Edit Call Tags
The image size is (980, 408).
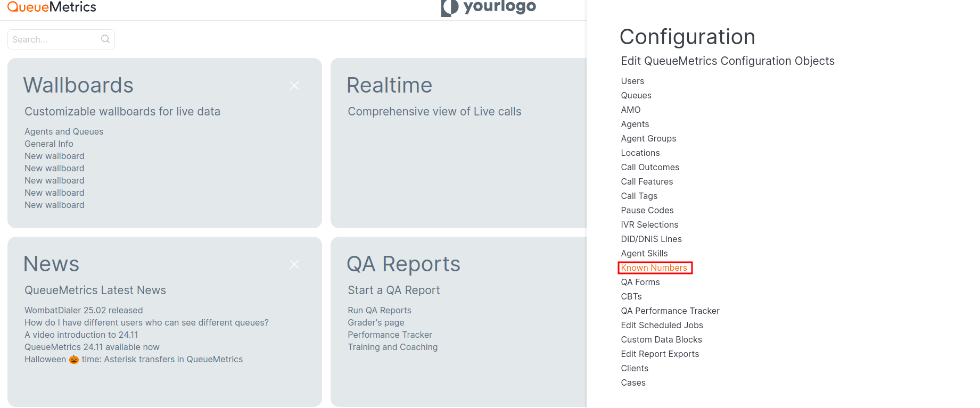(639, 196)
